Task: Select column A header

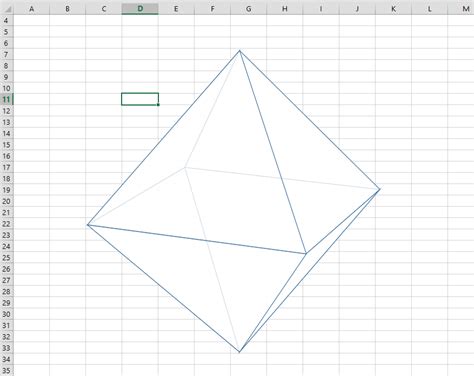Action: (x=31, y=9)
